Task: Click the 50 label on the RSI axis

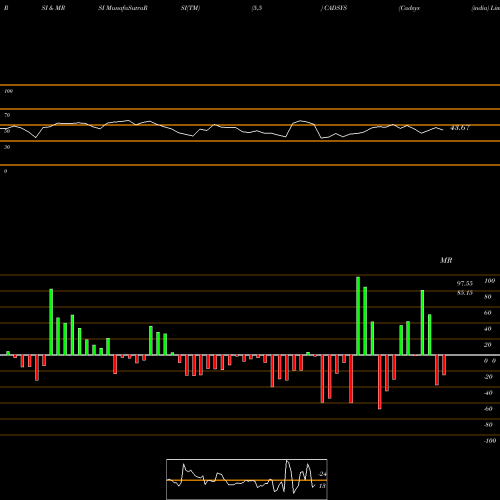Action: coord(7,131)
